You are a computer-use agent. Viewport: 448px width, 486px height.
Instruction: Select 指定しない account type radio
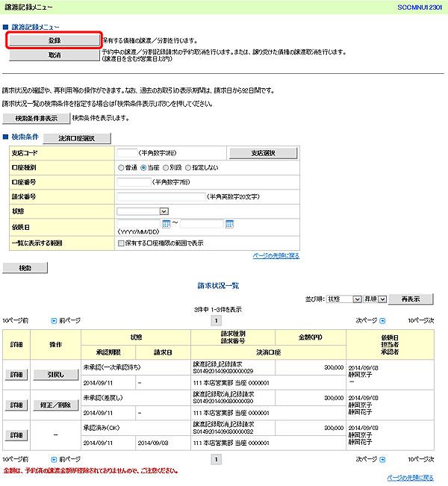pyautogui.click(x=188, y=168)
